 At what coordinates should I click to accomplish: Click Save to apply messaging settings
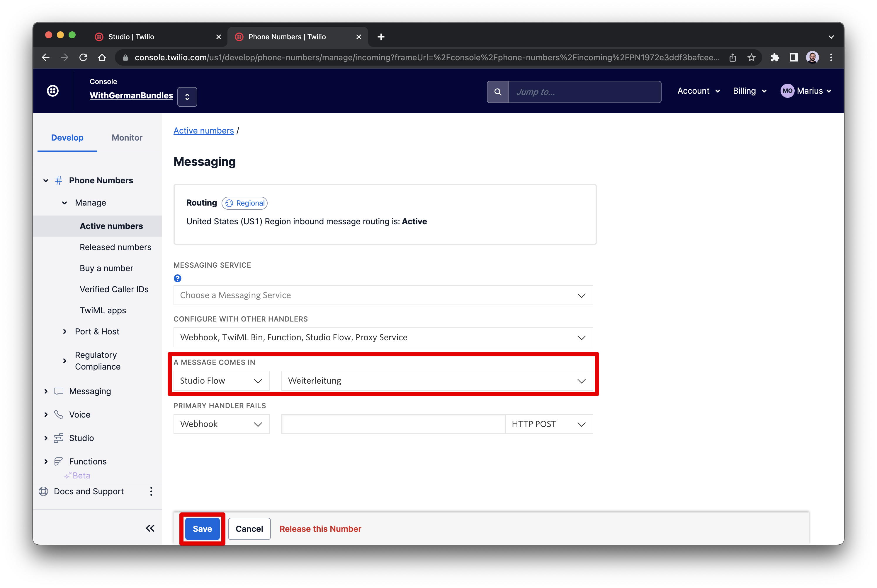coord(202,528)
